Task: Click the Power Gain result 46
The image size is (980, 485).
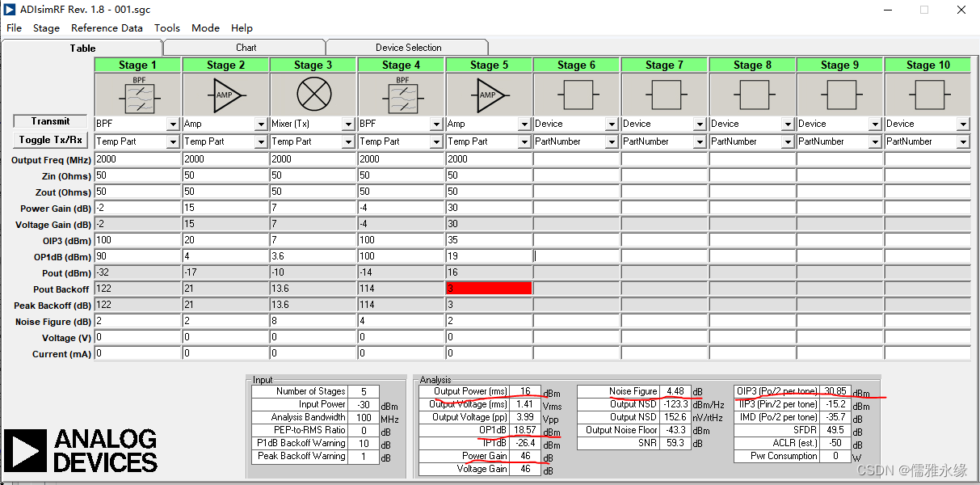Action: (524, 456)
